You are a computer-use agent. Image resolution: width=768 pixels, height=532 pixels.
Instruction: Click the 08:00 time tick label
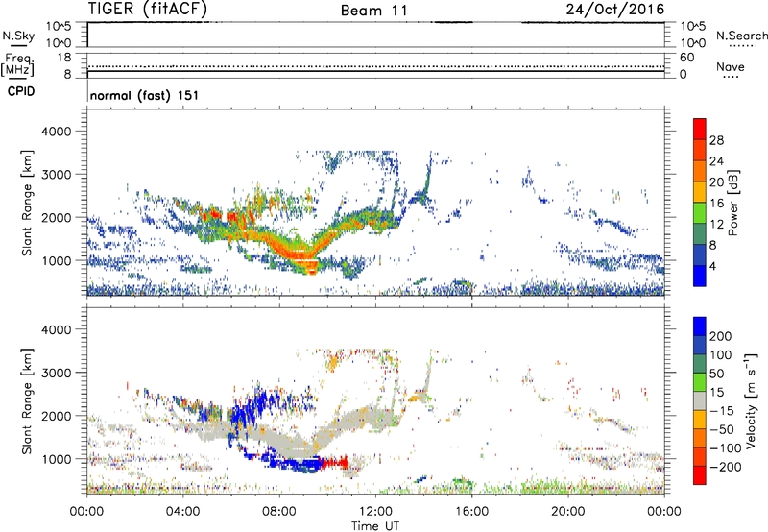pos(279,512)
